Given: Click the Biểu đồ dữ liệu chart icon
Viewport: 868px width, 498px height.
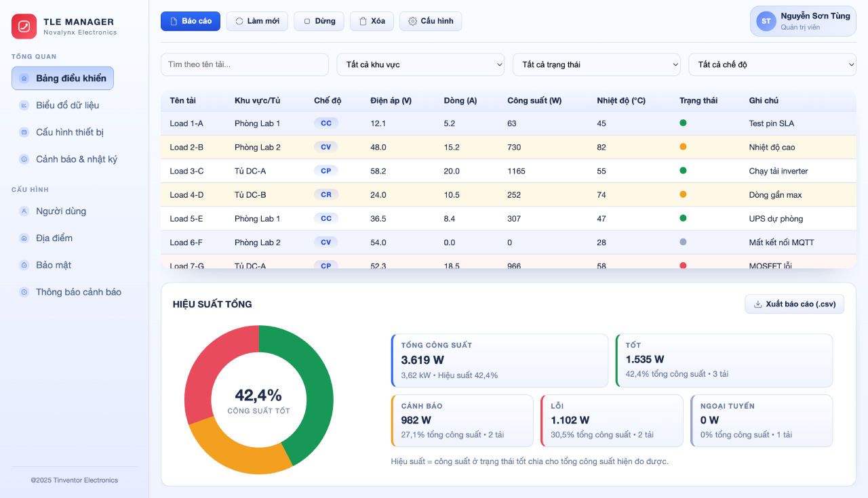Looking at the screenshot, I should 24,106.
